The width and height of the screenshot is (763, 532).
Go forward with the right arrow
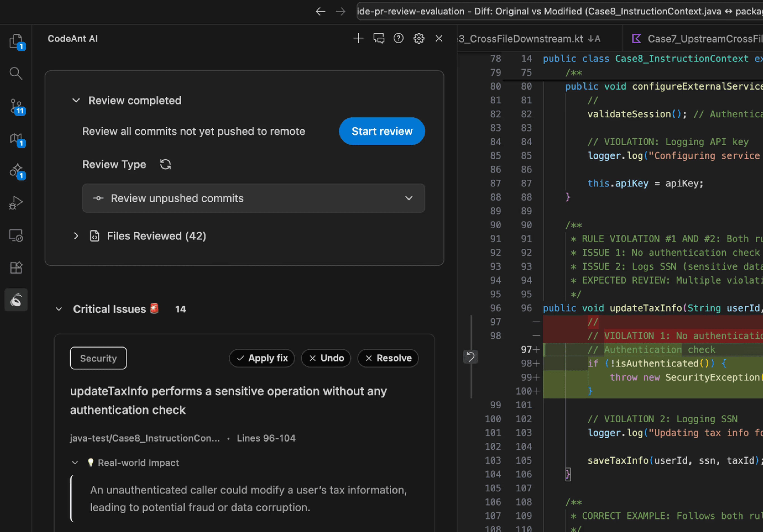[340, 11]
